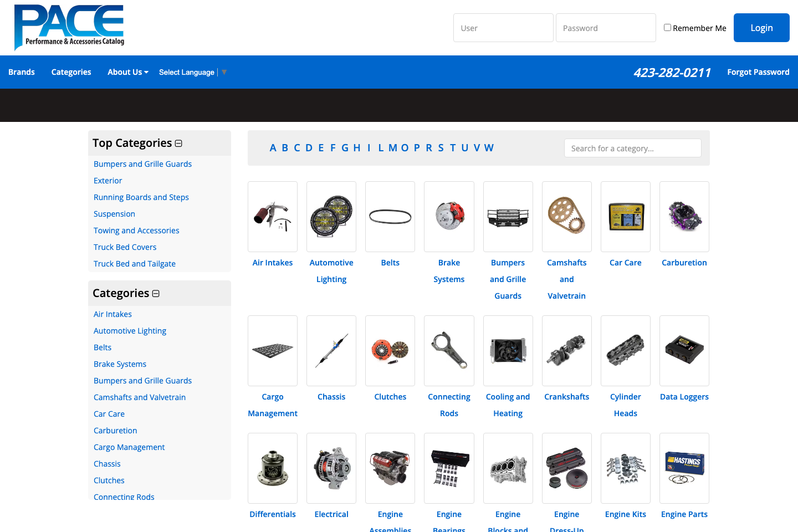Open Truck Bed Covers in Top Categories
Screen dimensions: 798x532
[125, 247]
